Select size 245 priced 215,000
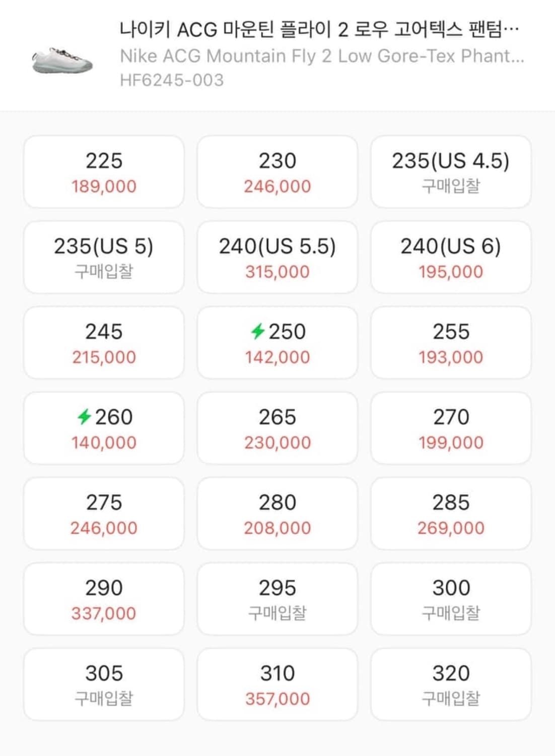555x756 pixels. pos(104,343)
